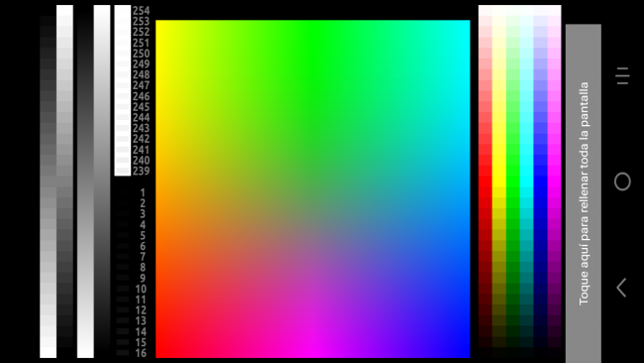644x363 pixels.
Task: Click the '6' level label
Action: [x=143, y=246]
